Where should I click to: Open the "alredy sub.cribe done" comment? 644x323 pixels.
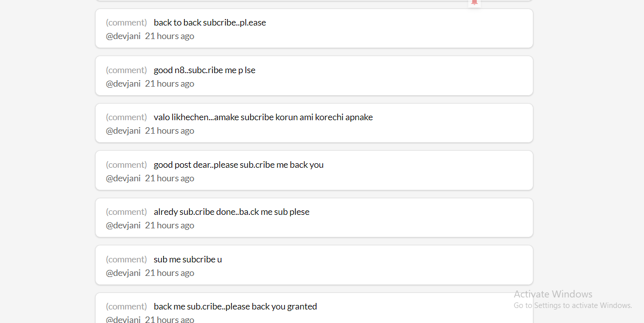[231, 212]
